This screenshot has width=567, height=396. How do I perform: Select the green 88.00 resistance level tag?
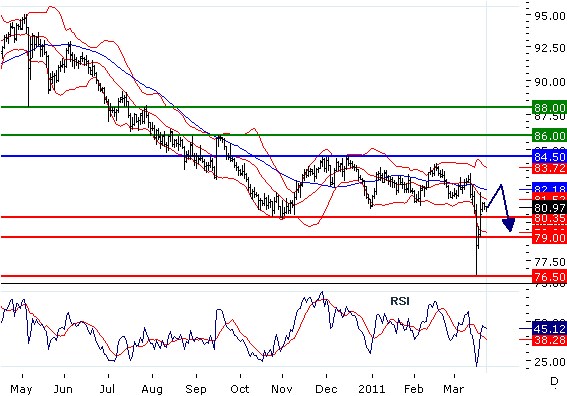click(x=550, y=107)
